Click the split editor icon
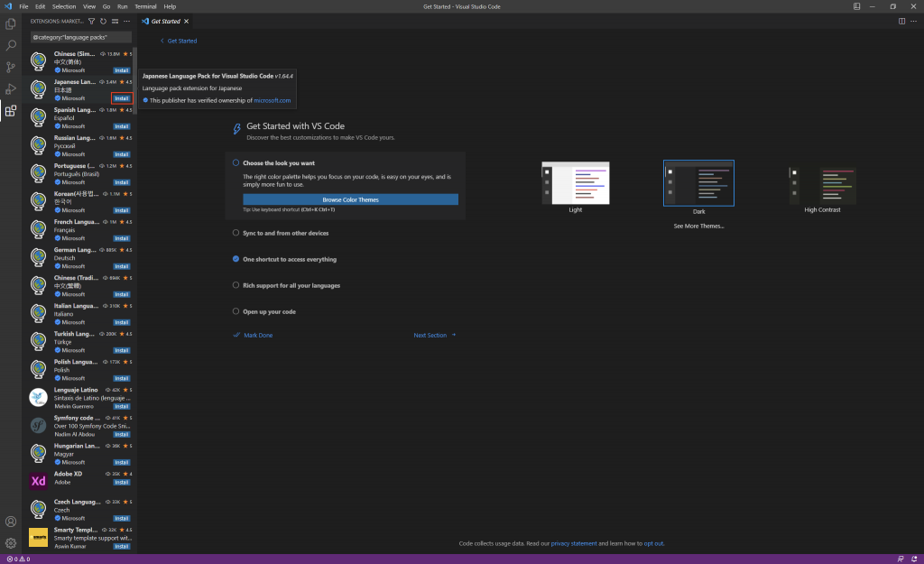The width and height of the screenshot is (924, 564). pyautogui.click(x=901, y=22)
